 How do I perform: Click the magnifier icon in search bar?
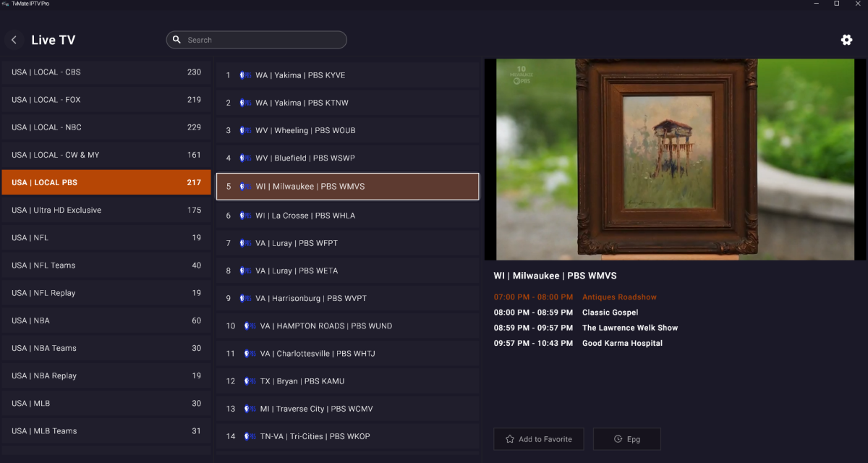[176, 40]
